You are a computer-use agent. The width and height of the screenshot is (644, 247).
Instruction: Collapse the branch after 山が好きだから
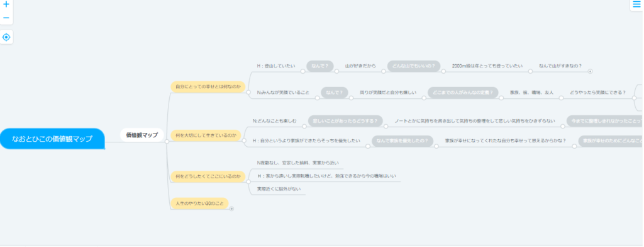click(383, 71)
